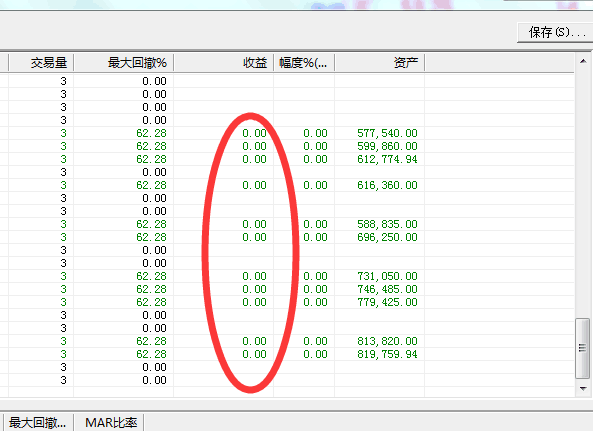Select asset value 731,050.00
593x431 pixels.
387,276
